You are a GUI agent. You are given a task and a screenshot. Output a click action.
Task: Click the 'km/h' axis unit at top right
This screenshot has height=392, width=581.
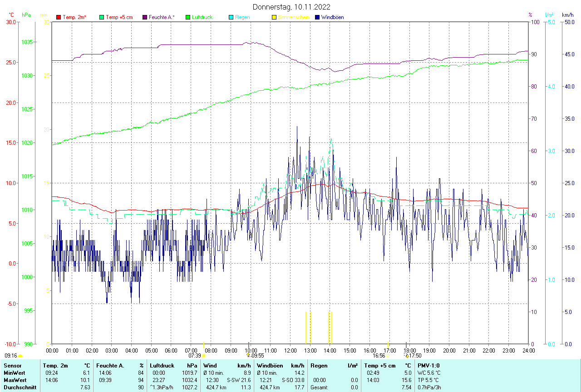[567, 15]
